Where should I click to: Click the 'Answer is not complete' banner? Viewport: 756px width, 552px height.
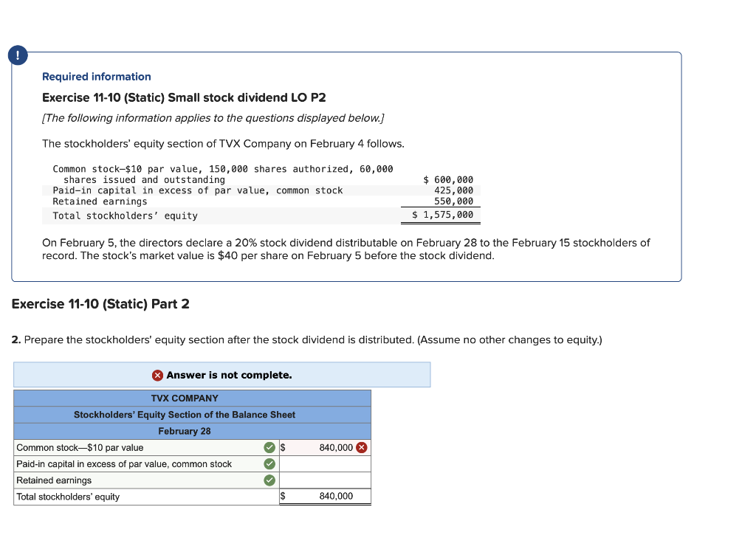(221, 375)
